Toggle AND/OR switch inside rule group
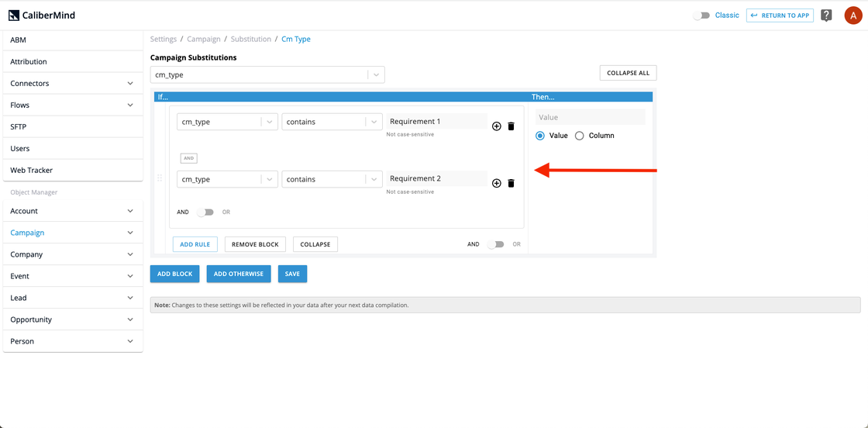 [205, 212]
